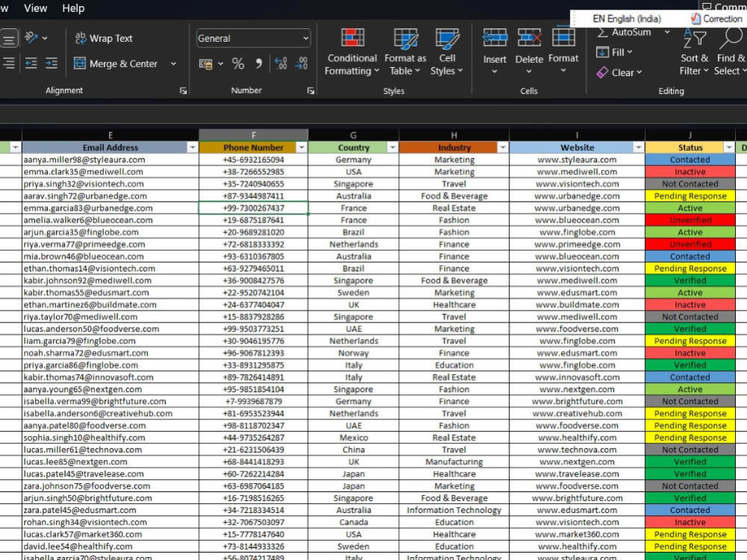Open Country column filter dropdown

coord(392,148)
